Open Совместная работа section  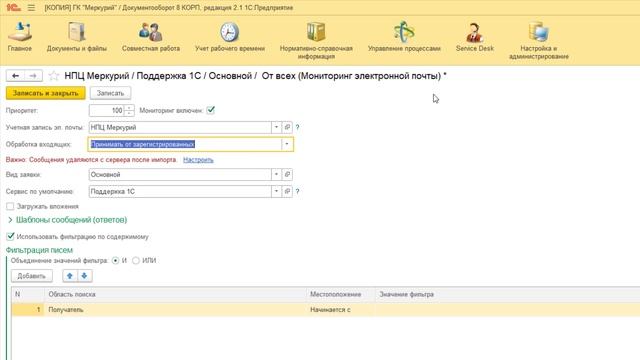pos(151,36)
